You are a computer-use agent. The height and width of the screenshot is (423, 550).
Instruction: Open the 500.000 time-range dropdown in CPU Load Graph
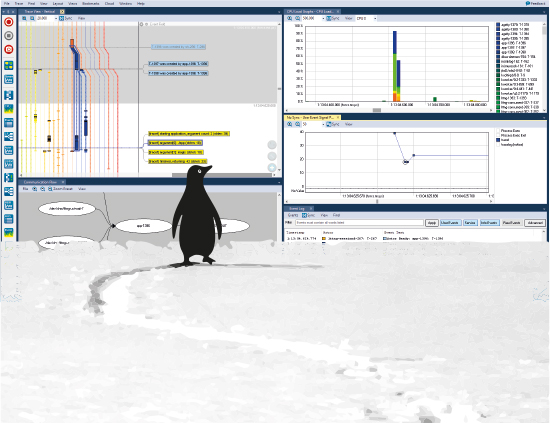(x=323, y=18)
